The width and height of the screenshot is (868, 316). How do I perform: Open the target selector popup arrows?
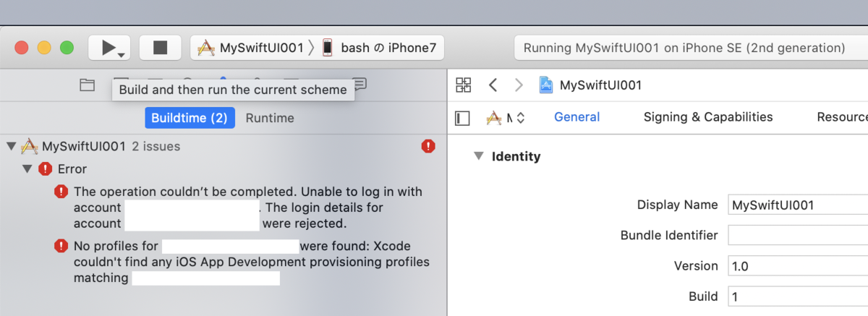coord(519,117)
